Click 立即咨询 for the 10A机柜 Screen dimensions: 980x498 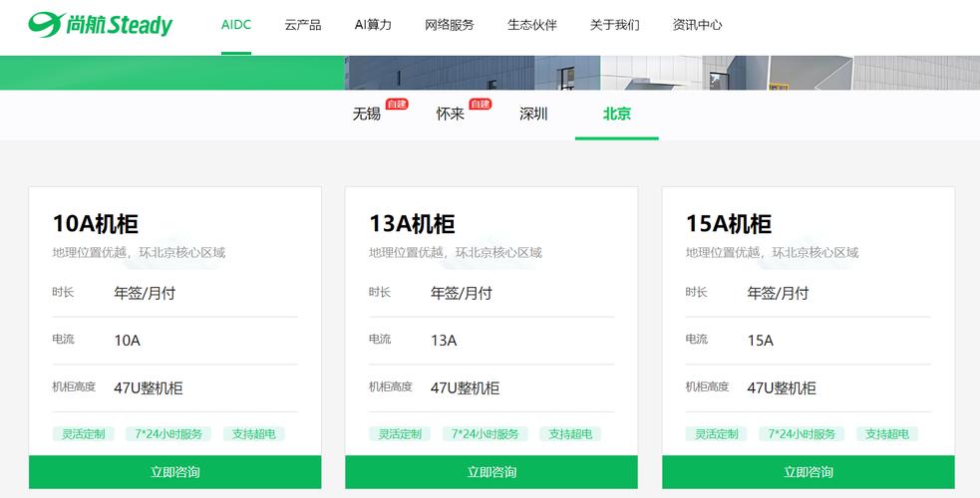pyautogui.click(x=175, y=472)
